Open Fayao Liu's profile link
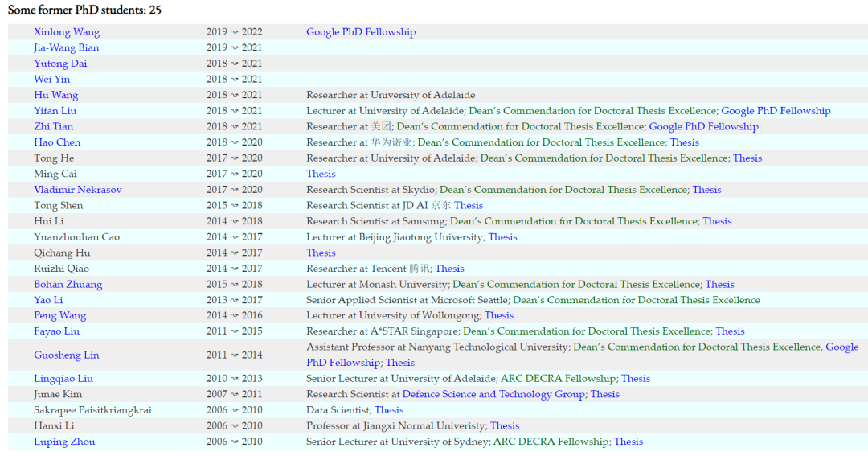Screen dimensions: 868x456 (x=56, y=331)
